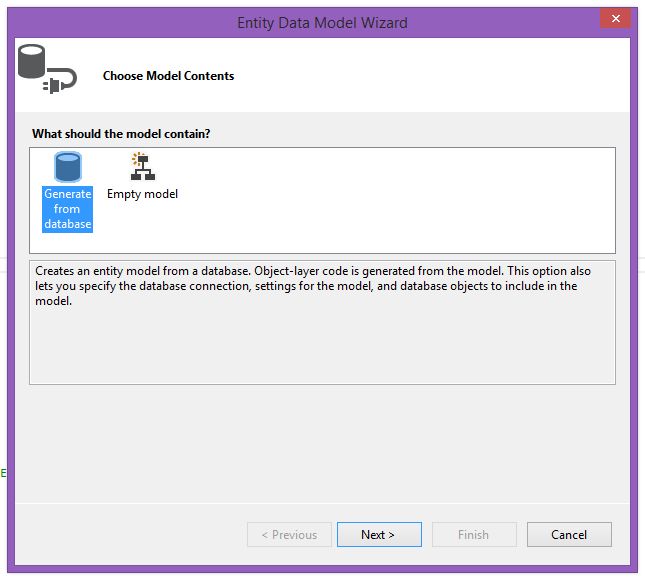Click the "Choose Model Contents" heading

click(x=168, y=76)
